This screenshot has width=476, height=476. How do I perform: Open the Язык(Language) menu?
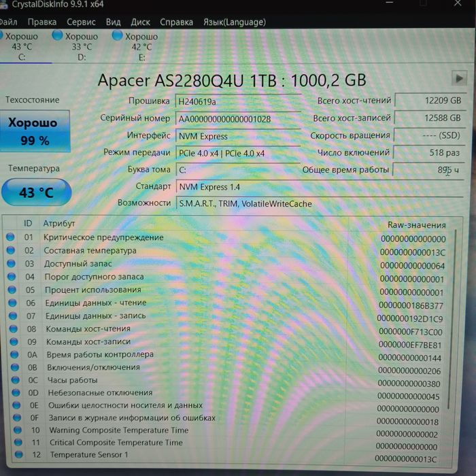tap(235, 22)
